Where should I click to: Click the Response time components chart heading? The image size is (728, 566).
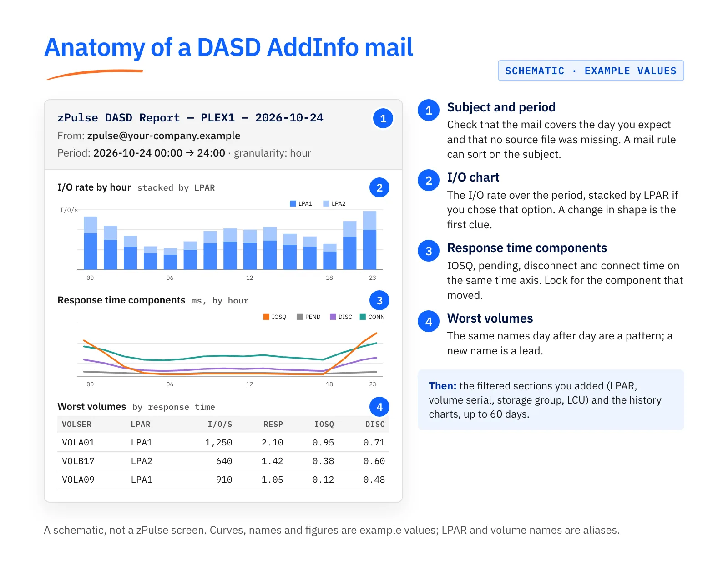click(x=121, y=300)
